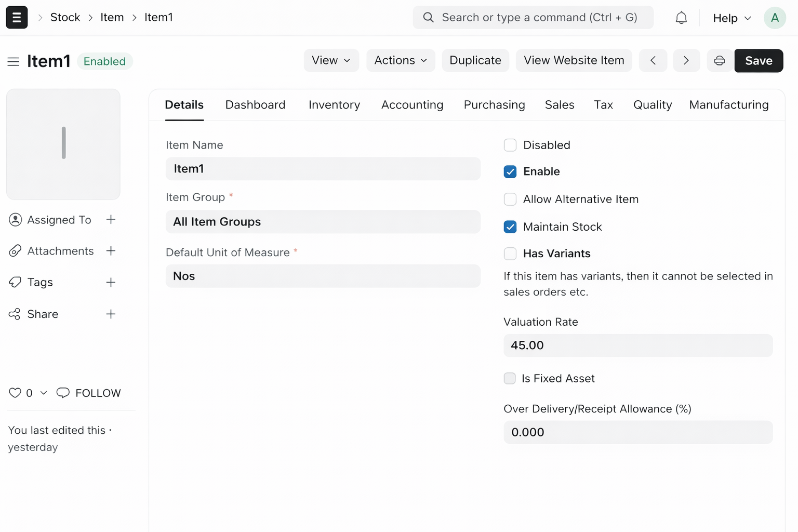Toggle Allow Alternative Item
The height and width of the screenshot is (532, 798).
click(x=510, y=199)
